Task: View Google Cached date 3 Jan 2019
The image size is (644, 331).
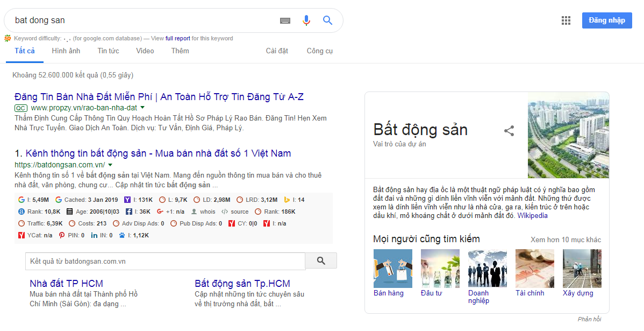Action: point(87,200)
